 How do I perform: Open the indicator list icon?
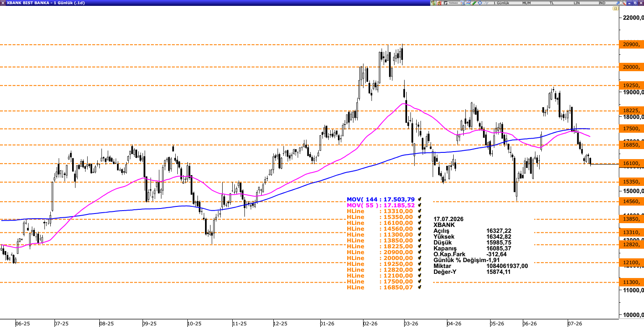point(462,3)
